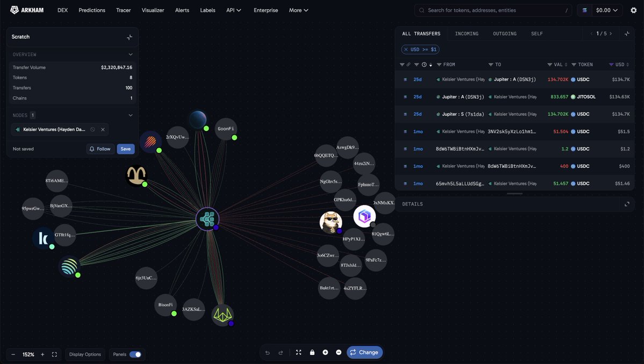Select the central Kelsier Ventures graph node
Image resolution: width=644 pixels, height=364 pixels.
(207, 219)
